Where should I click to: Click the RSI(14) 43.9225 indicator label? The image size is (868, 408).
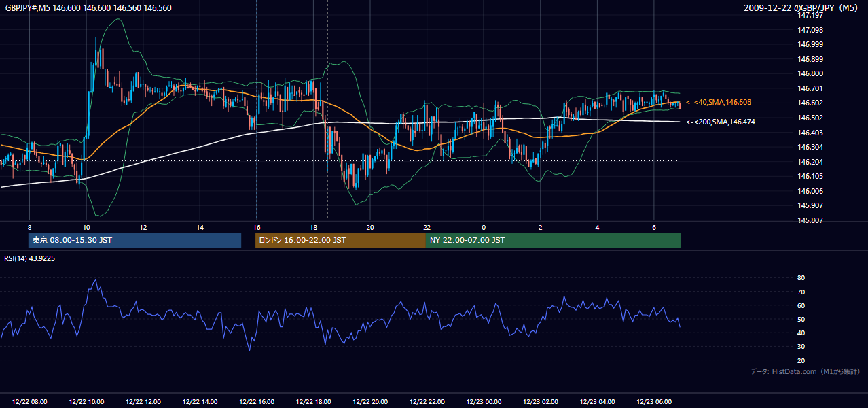tap(29, 258)
